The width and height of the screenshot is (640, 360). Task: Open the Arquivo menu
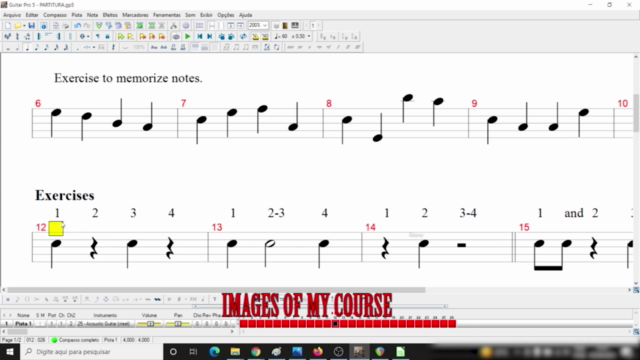12,15
